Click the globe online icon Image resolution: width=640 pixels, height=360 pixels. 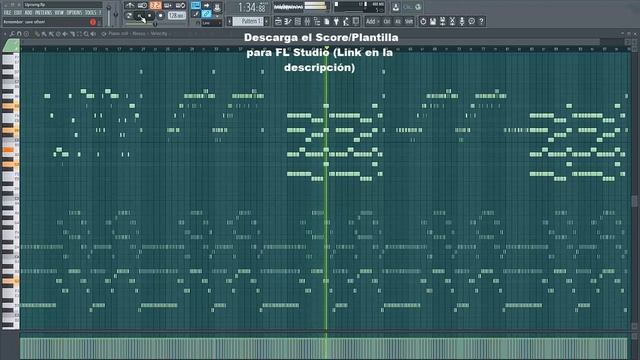[x=418, y=7]
